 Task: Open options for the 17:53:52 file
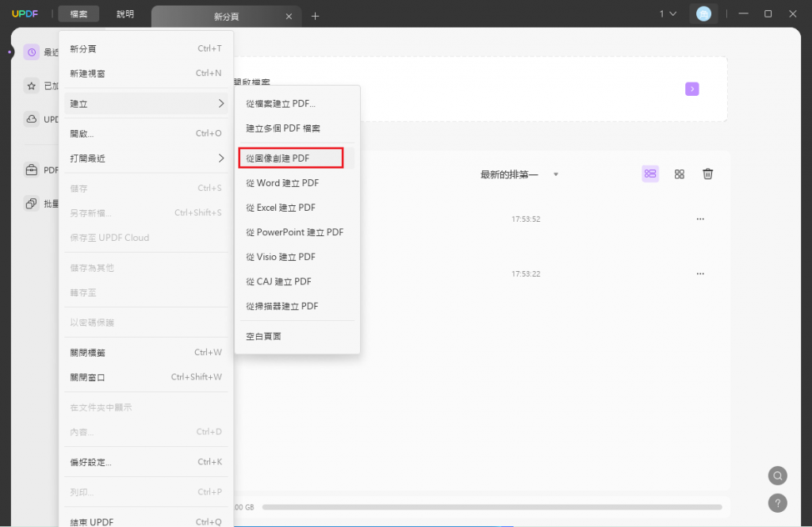pyautogui.click(x=700, y=219)
